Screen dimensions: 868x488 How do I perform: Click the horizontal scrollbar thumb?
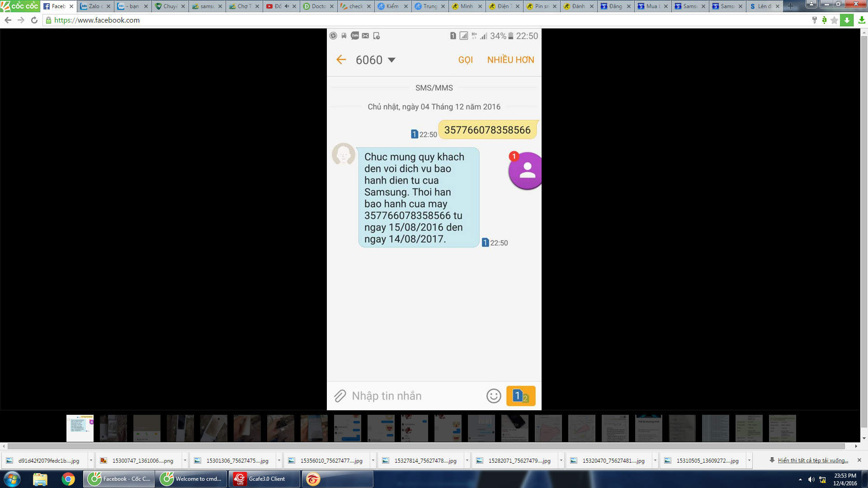coord(426,446)
